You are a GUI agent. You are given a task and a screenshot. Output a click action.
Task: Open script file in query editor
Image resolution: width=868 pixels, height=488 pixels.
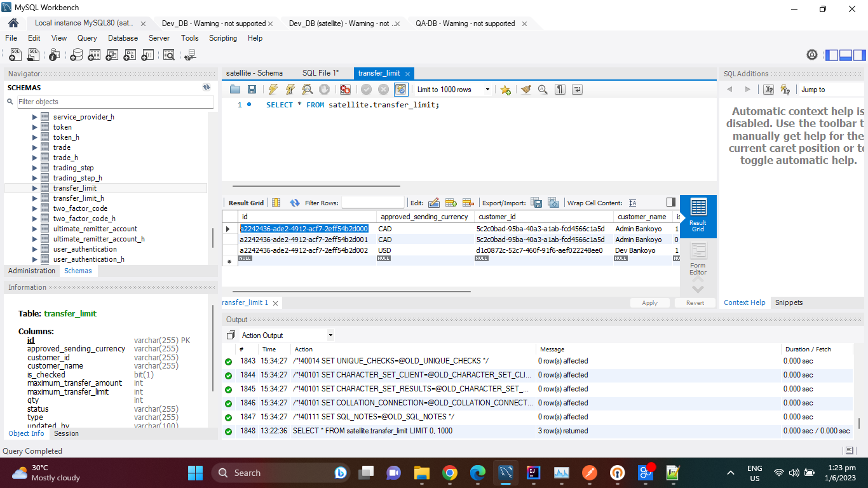235,90
